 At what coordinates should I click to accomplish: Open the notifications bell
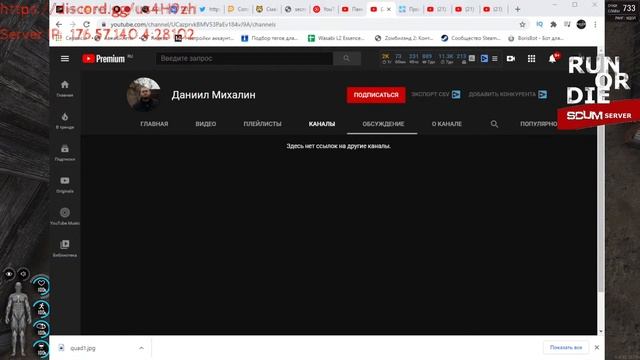click(552, 59)
